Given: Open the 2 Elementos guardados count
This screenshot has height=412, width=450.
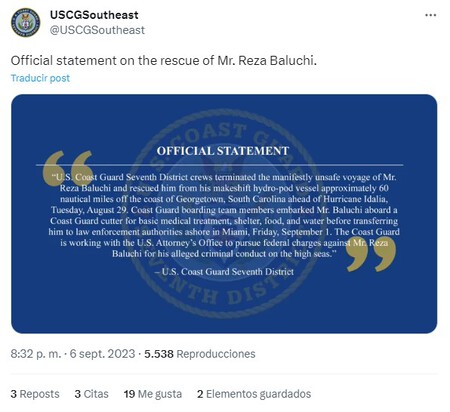Looking at the screenshot, I should pyautogui.click(x=254, y=394).
